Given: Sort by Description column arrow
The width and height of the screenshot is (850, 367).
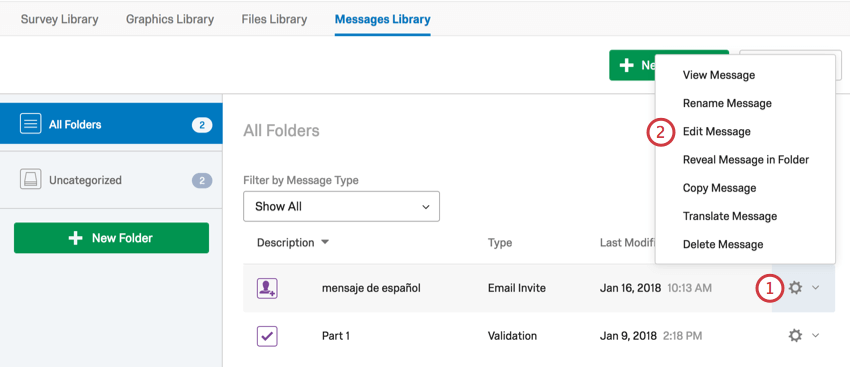Looking at the screenshot, I should click(325, 242).
